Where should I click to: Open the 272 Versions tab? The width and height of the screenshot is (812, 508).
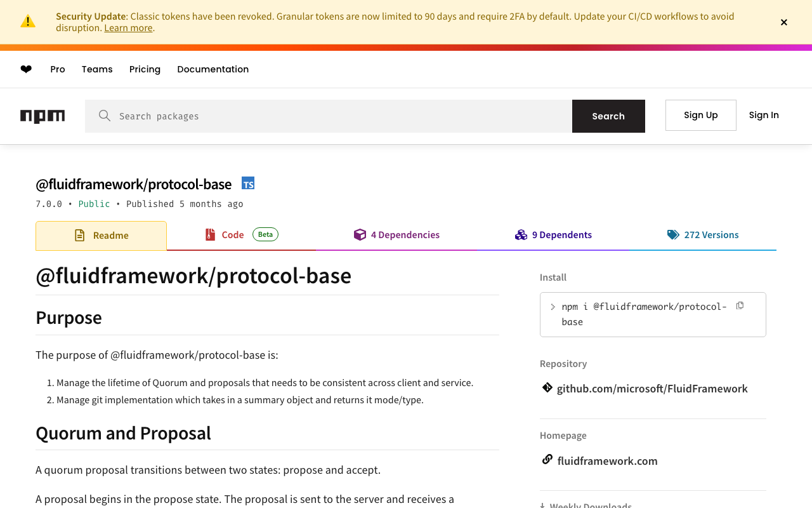[703, 235]
